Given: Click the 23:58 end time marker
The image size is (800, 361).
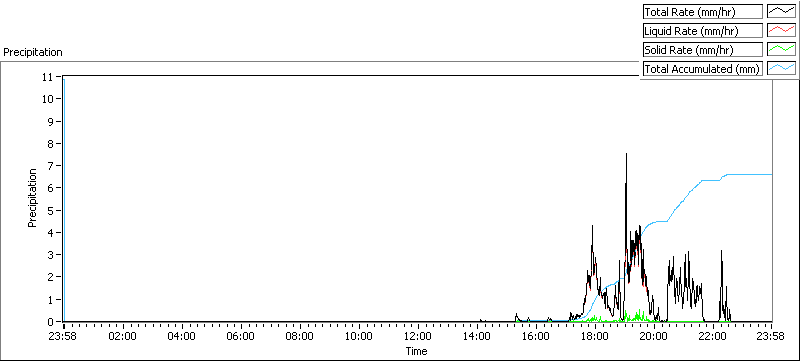Looking at the screenshot, I should click(771, 337).
